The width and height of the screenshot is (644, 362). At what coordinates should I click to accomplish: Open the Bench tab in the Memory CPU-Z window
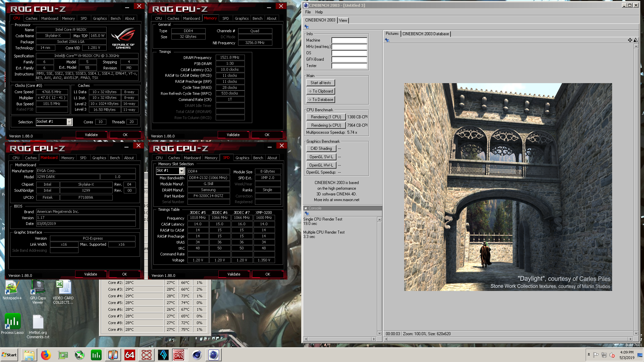tap(258, 18)
